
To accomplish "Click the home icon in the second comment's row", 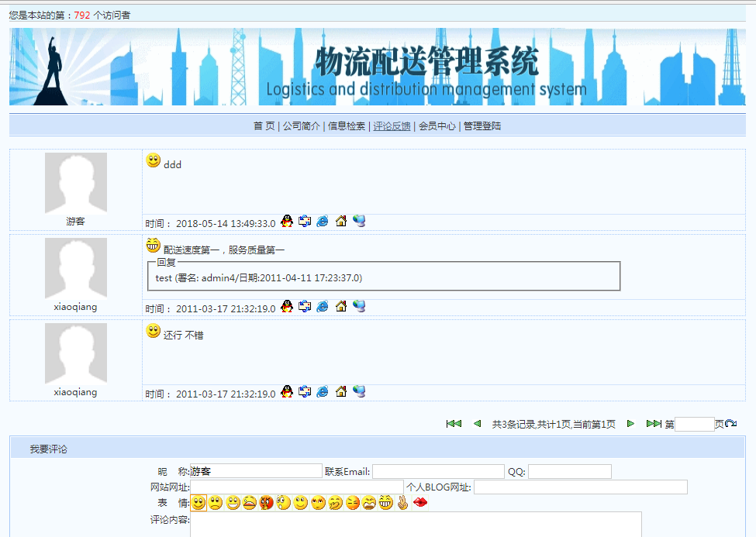I will tap(340, 305).
